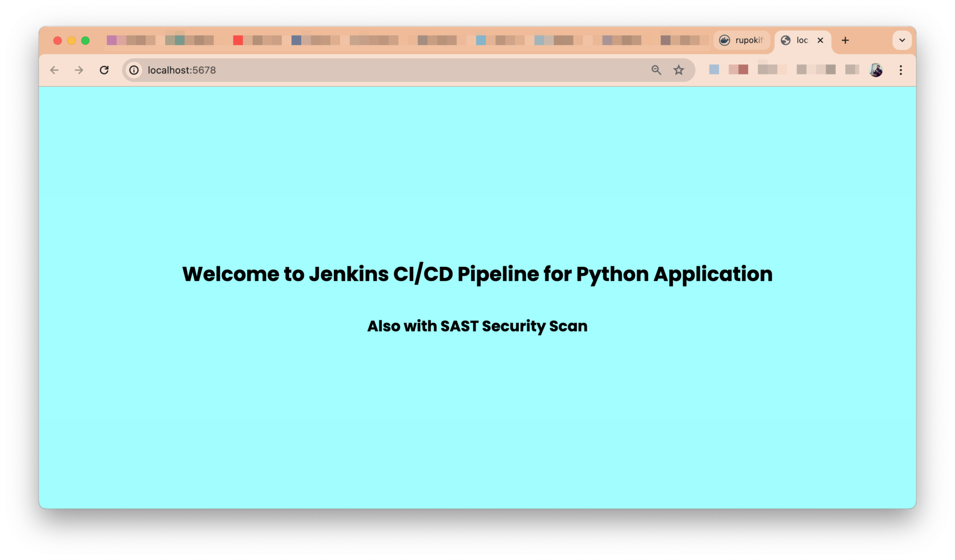The width and height of the screenshot is (955, 560).
Task: Click the red window close button
Action: [x=58, y=41]
